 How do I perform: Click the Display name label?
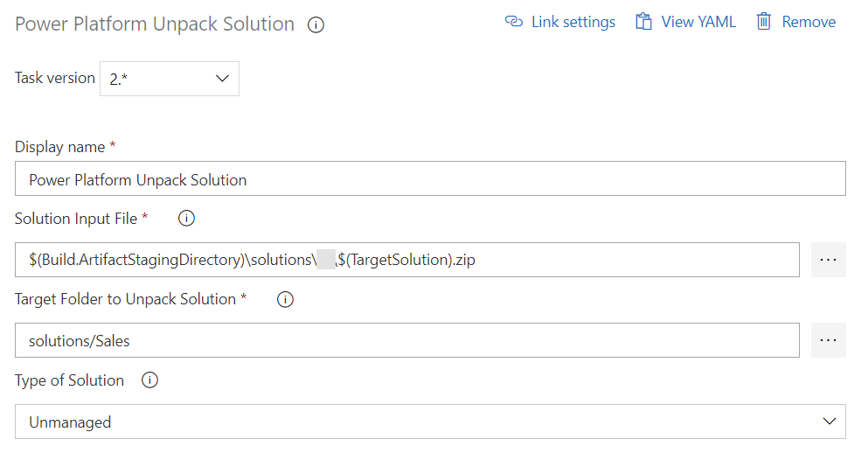59,147
